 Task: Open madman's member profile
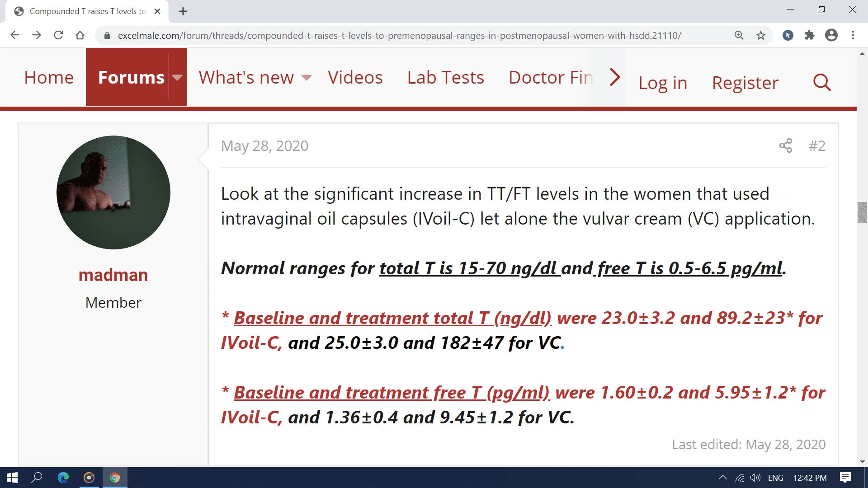pos(113,275)
